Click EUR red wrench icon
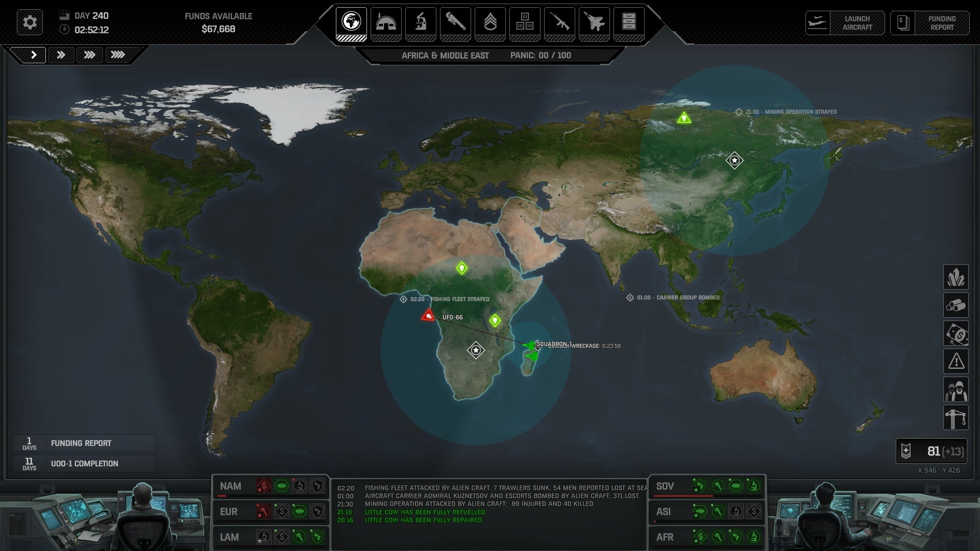The width and height of the screenshot is (980, 551). pyautogui.click(x=263, y=511)
